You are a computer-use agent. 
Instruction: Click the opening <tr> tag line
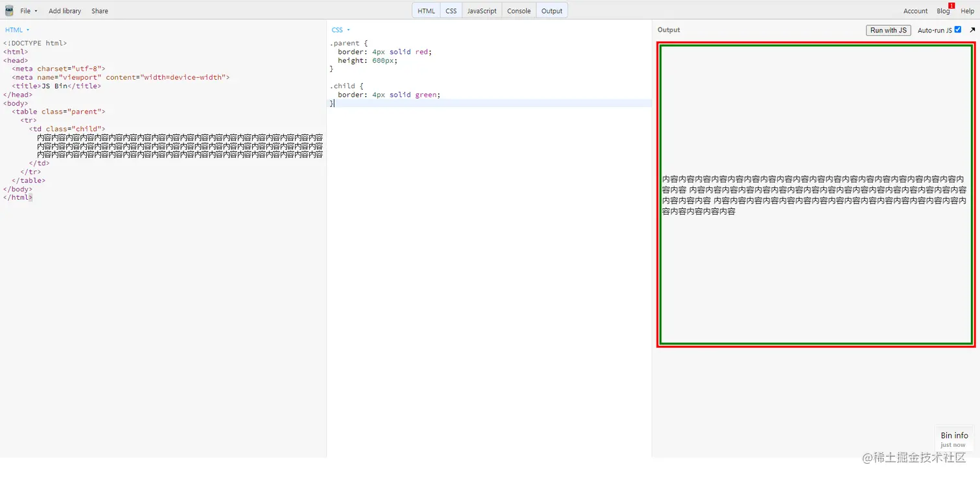pyautogui.click(x=29, y=120)
